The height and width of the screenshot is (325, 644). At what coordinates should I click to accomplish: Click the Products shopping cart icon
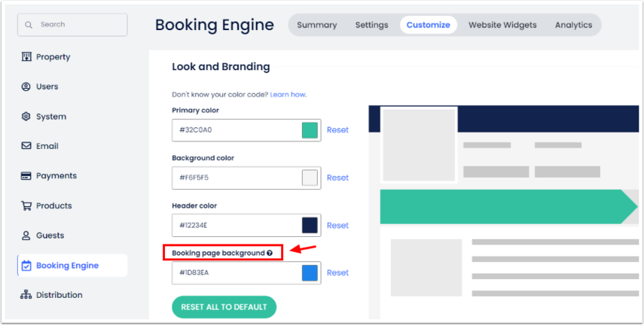click(26, 205)
